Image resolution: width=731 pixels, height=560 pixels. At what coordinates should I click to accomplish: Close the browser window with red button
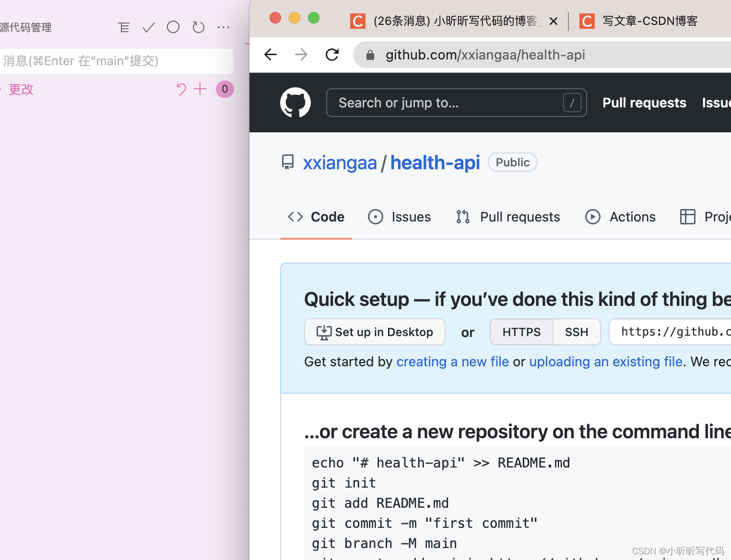275,18
